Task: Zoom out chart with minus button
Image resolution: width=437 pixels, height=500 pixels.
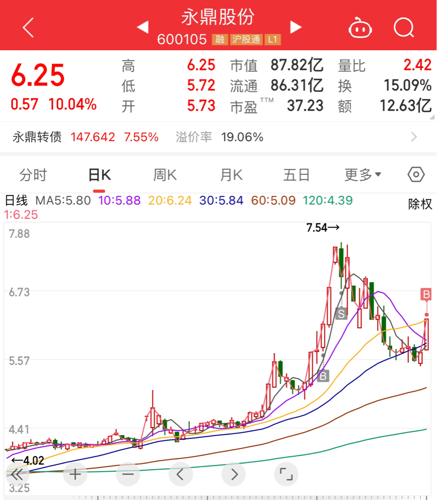Action: point(128,474)
